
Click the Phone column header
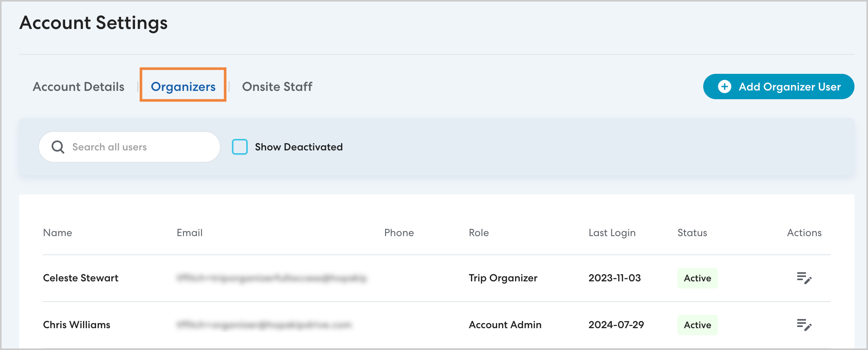399,233
